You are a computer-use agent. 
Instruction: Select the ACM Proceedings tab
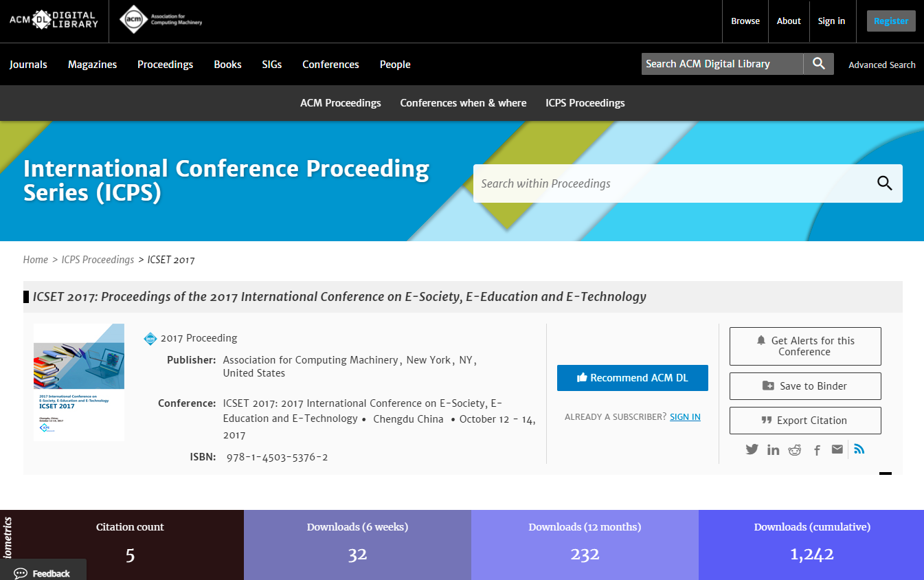pos(341,103)
